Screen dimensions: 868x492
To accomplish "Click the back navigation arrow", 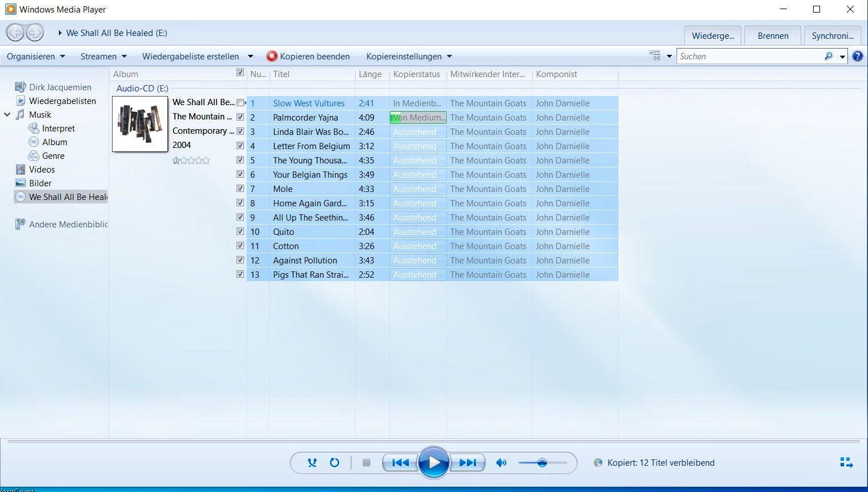I will [16, 33].
